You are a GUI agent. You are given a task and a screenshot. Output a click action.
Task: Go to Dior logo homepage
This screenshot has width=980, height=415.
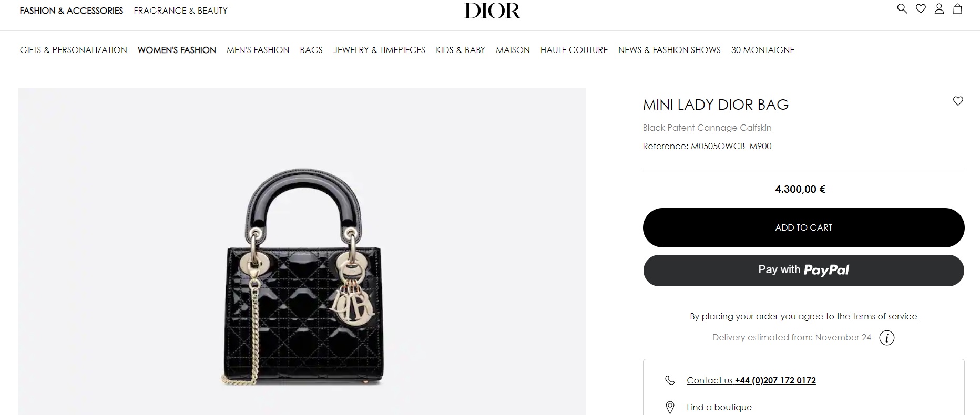click(x=493, y=11)
